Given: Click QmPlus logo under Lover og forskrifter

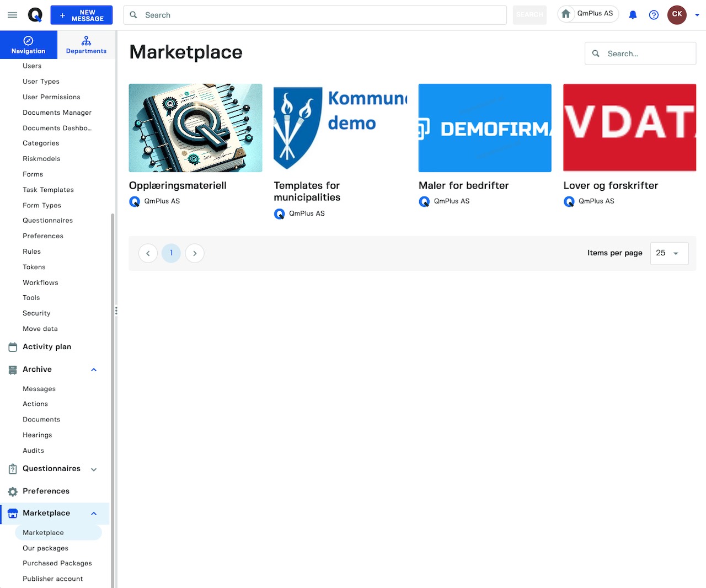Looking at the screenshot, I should (x=569, y=201).
